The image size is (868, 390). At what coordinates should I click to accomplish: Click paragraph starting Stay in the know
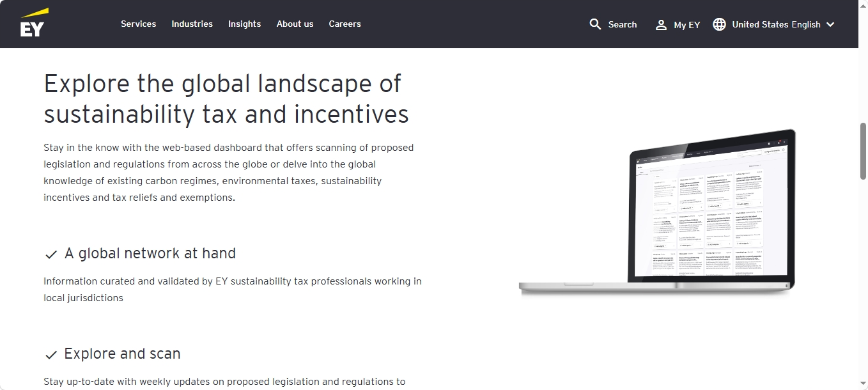[x=229, y=173]
